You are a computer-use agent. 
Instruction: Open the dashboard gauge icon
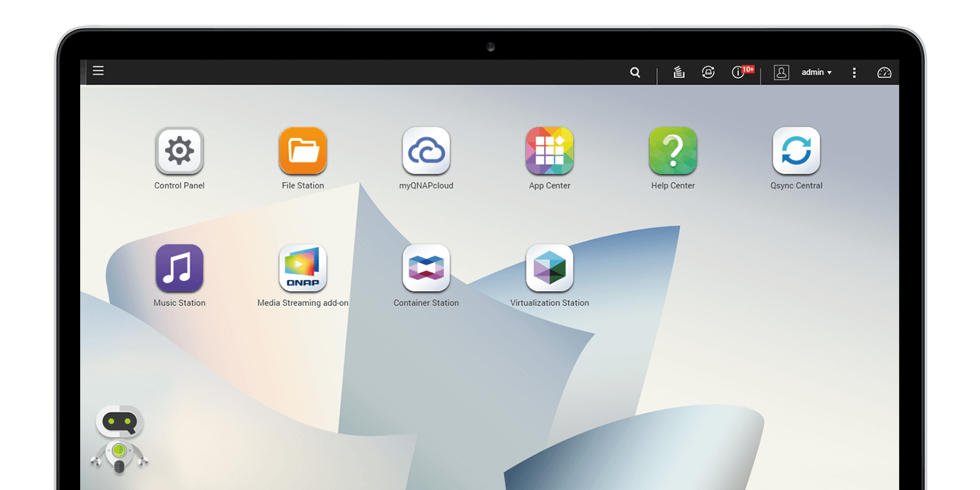pyautogui.click(x=884, y=73)
